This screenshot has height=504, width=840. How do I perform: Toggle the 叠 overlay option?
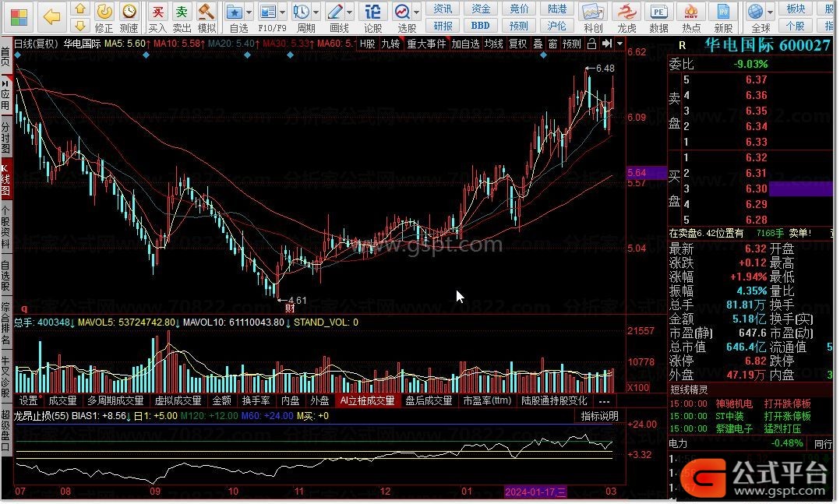pos(538,44)
